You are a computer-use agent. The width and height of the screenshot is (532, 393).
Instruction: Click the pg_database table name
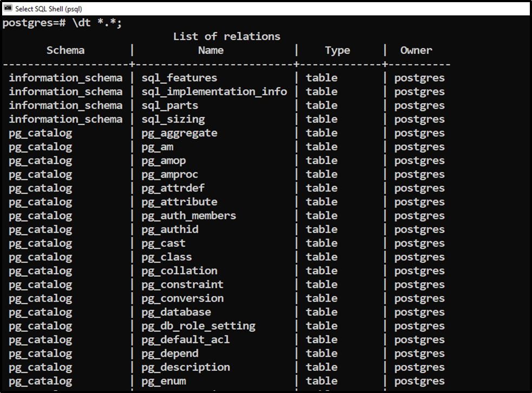point(176,312)
